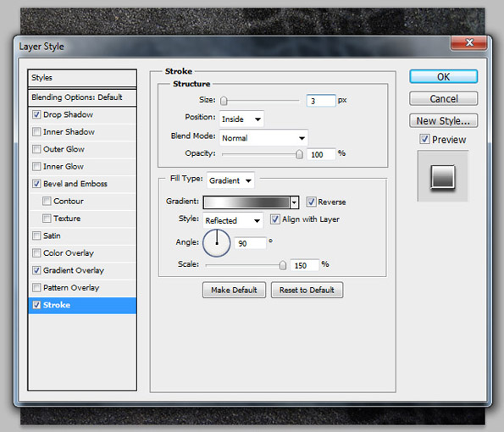Screen dimensions: 504x432
Task: Open the Blend Mode dropdown
Action: 263,138
